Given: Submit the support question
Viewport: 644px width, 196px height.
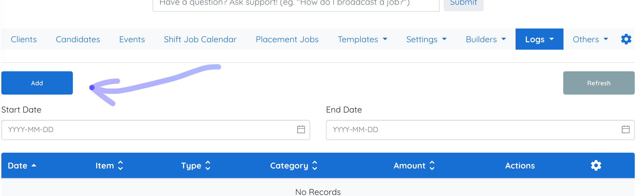Looking at the screenshot, I should 463,4.
